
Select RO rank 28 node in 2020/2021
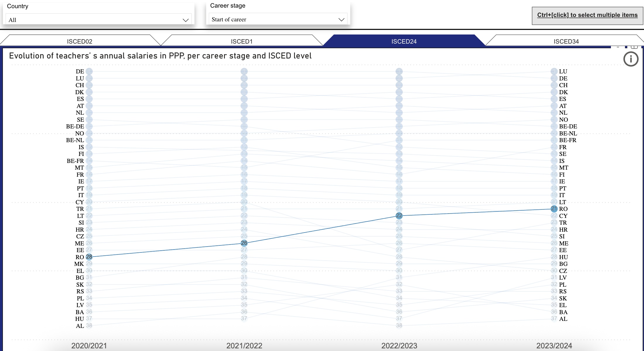89,257
